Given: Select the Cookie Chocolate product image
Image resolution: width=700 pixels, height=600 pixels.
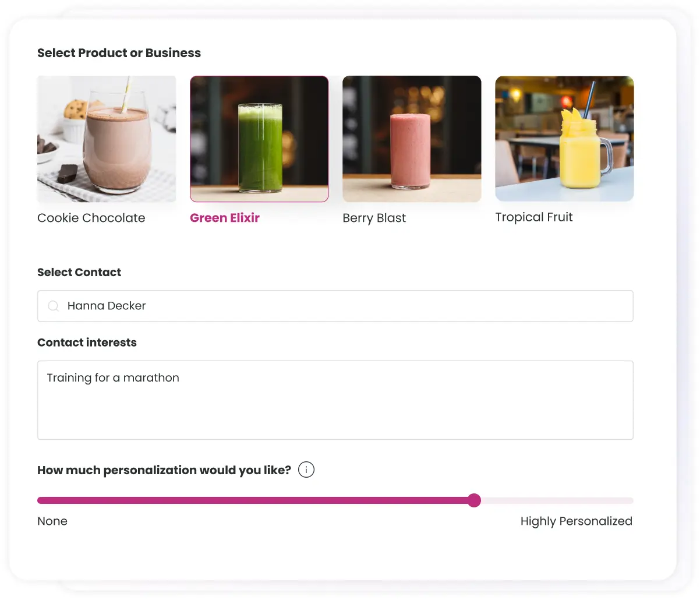Looking at the screenshot, I should click(x=107, y=139).
